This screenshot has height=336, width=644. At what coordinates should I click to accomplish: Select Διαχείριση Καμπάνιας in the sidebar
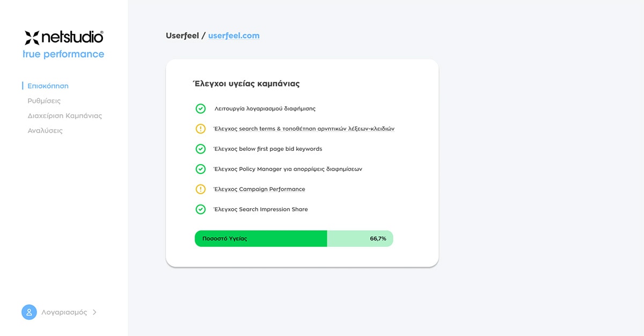64,115
